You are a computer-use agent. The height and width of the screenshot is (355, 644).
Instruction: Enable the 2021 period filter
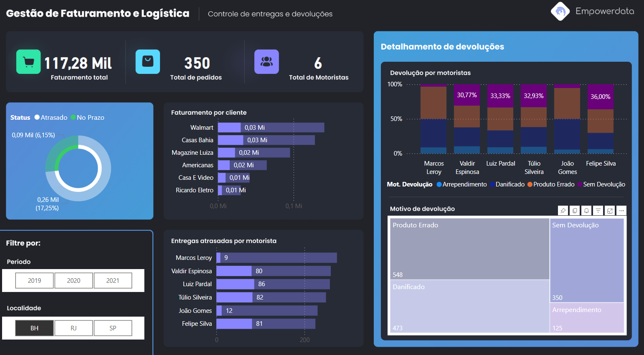point(113,281)
